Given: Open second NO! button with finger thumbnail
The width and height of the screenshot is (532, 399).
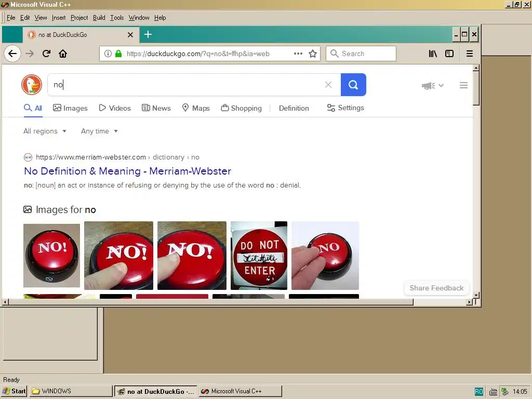Looking at the screenshot, I should (118, 256).
